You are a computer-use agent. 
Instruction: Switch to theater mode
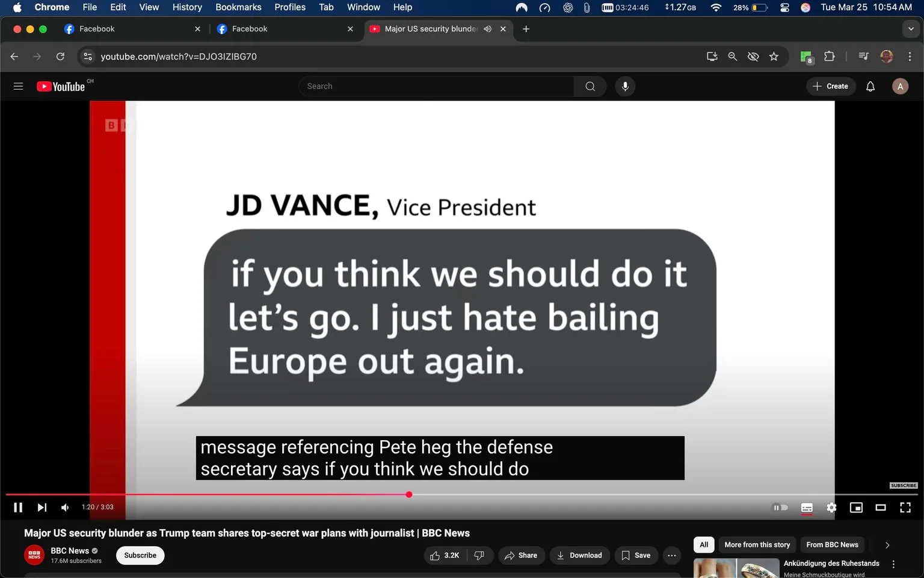881,508
